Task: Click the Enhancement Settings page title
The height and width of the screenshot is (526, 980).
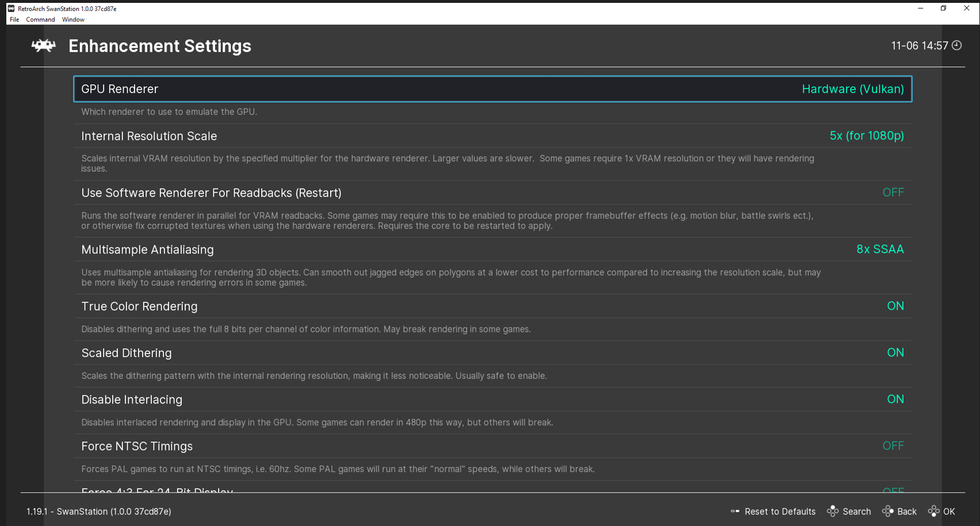Action: click(x=160, y=46)
